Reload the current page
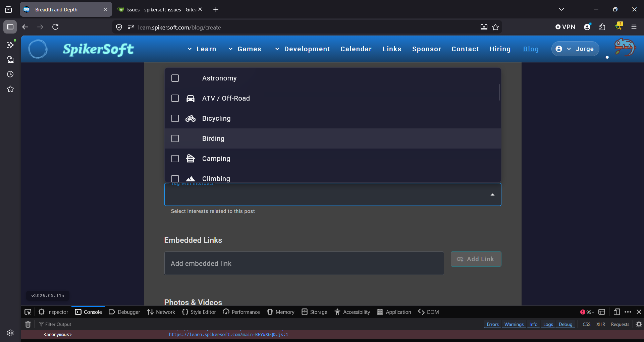The width and height of the screenshot is (644, 342). tap(55, 27)
